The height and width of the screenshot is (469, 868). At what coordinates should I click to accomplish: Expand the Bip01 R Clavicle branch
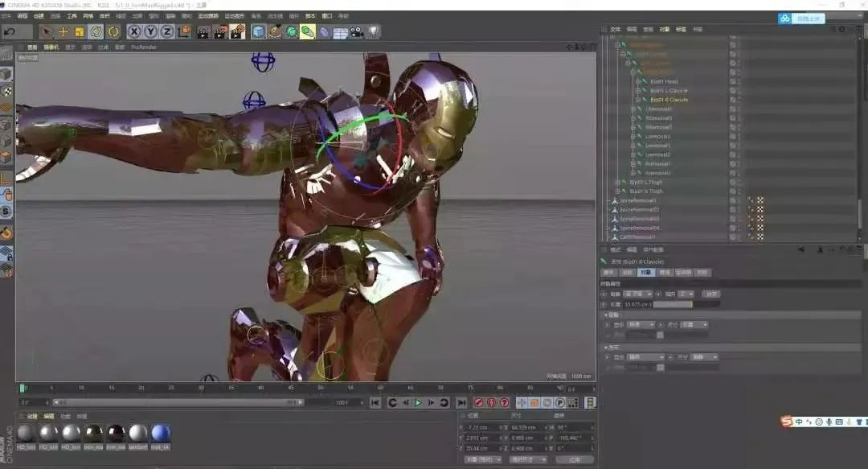(x=637, y=100)
